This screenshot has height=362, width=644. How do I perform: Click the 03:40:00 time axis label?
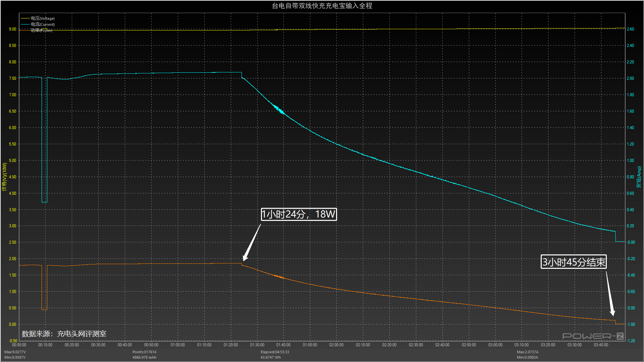[601, 345]
